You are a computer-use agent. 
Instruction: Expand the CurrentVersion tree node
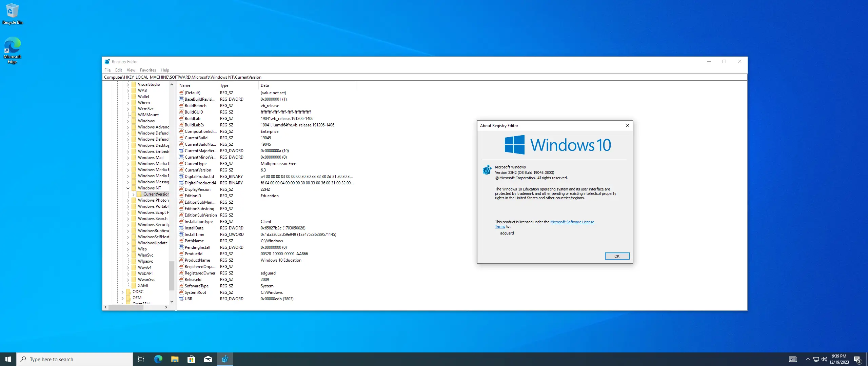tap(134, 194)
